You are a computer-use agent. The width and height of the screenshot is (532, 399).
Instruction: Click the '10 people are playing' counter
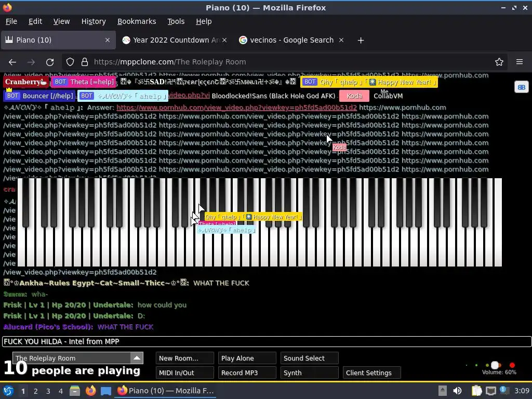(72, 369)
